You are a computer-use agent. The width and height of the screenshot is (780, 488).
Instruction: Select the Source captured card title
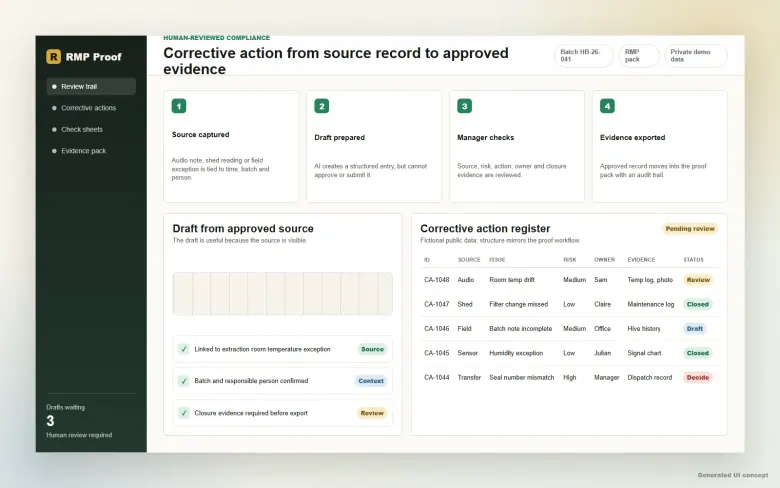click(x=200, y=134)
